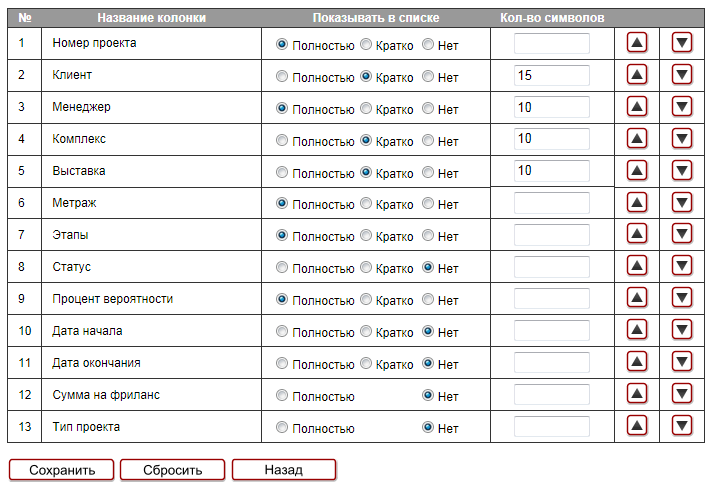The height and width of the screenshot is (489, 714).
Task: Click the empty character count field for Этапы
Action: (551, 236)
